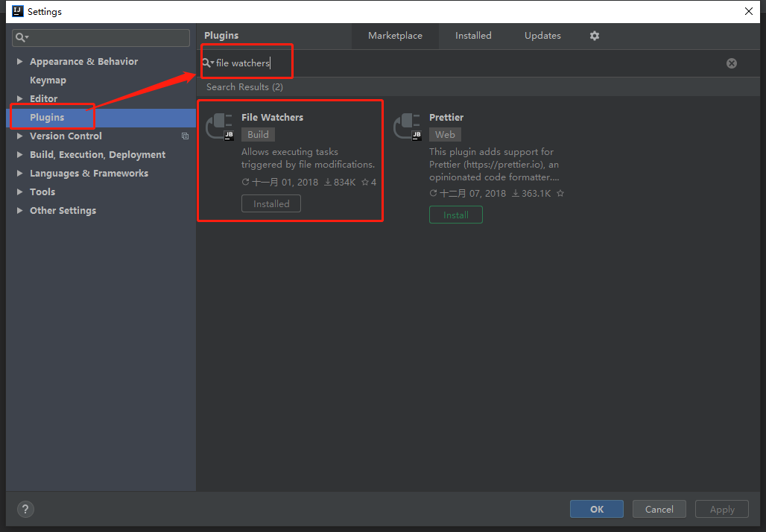Open the Updates tab
The image size is (766, 532).
[x=542, y=36]
